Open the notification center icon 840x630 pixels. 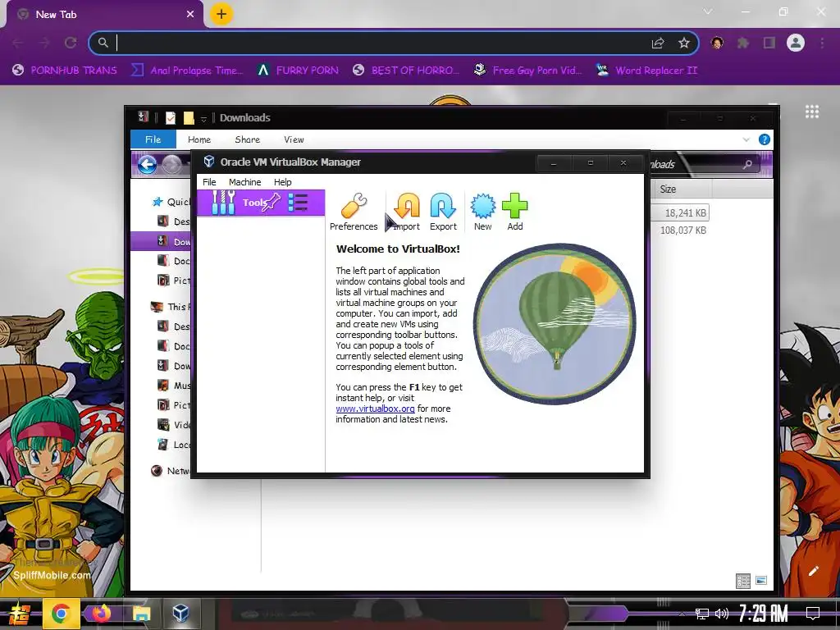[x=813, y=614]
